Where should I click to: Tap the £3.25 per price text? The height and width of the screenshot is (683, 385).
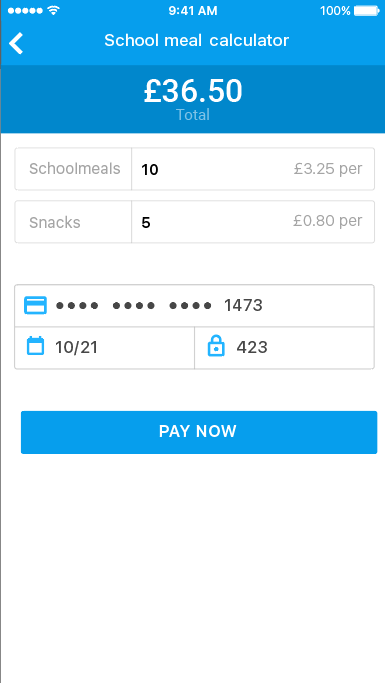[x=328, y=169]
